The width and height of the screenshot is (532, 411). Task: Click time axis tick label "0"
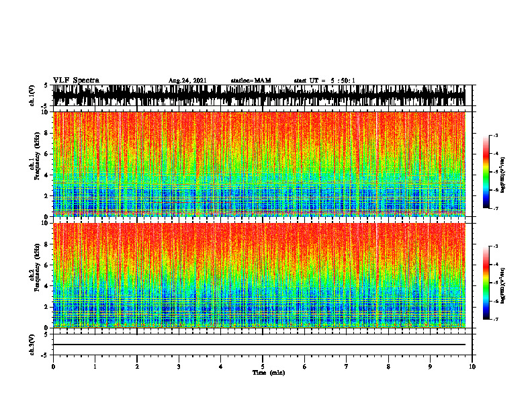pos(53,367)
